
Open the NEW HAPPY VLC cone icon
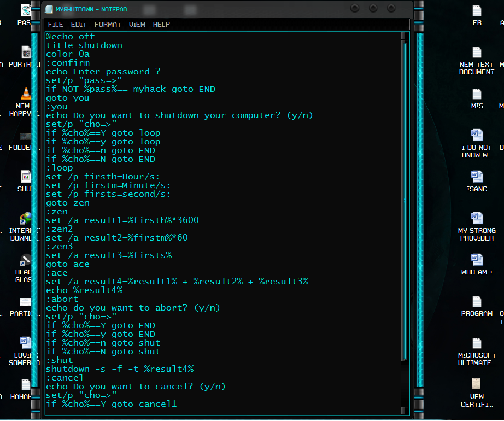click(x=26, y=94)
